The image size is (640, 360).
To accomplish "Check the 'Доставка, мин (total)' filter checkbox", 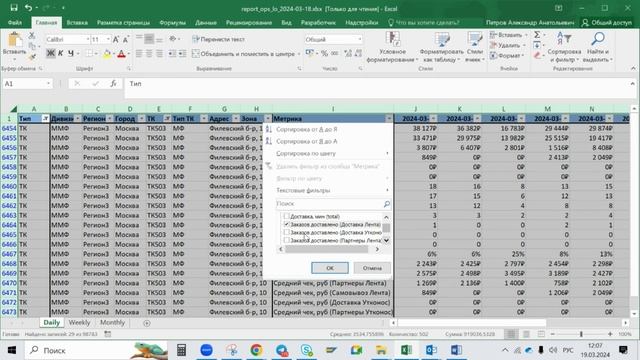I will pos(287,216).
